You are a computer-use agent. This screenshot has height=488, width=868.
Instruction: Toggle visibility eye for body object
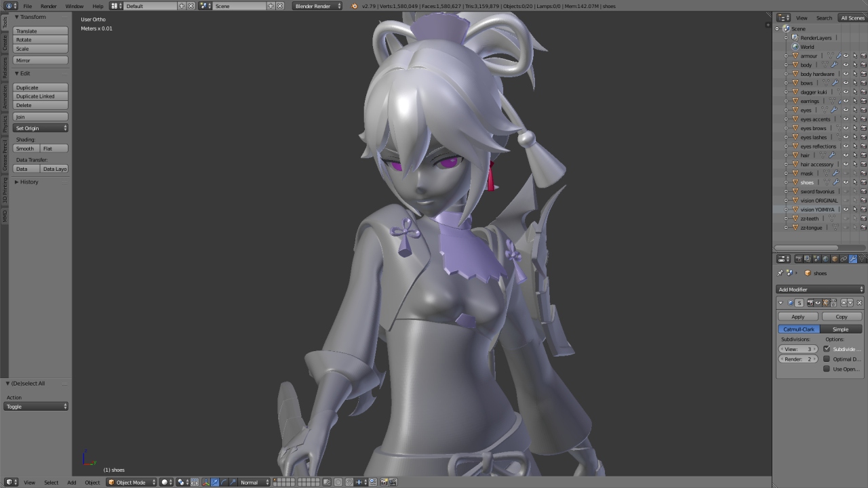(x=846, y=64)
